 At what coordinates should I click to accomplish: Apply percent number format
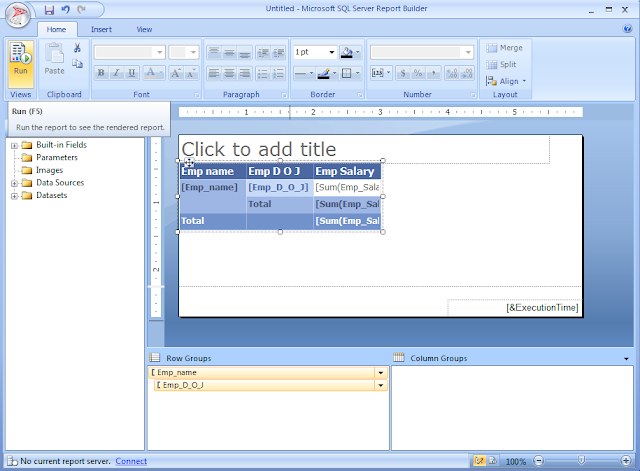pyautogui.click(x=418, y=73)
